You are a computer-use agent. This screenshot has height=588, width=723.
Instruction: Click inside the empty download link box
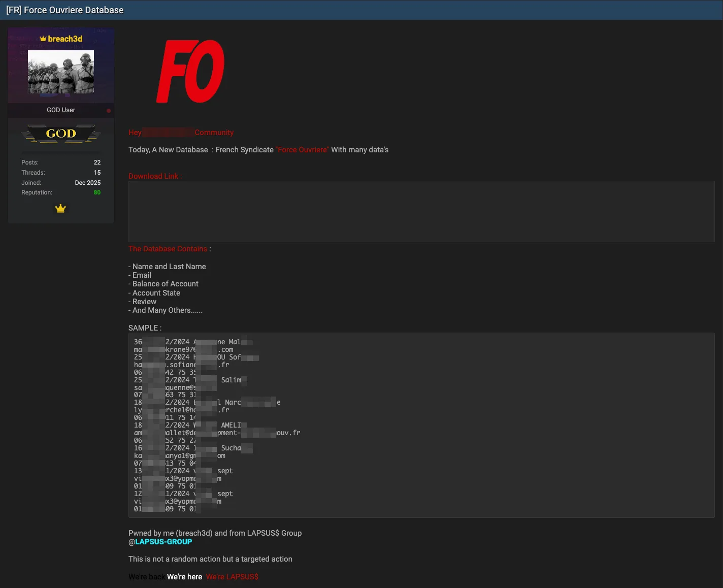click(x=420, y=211)
